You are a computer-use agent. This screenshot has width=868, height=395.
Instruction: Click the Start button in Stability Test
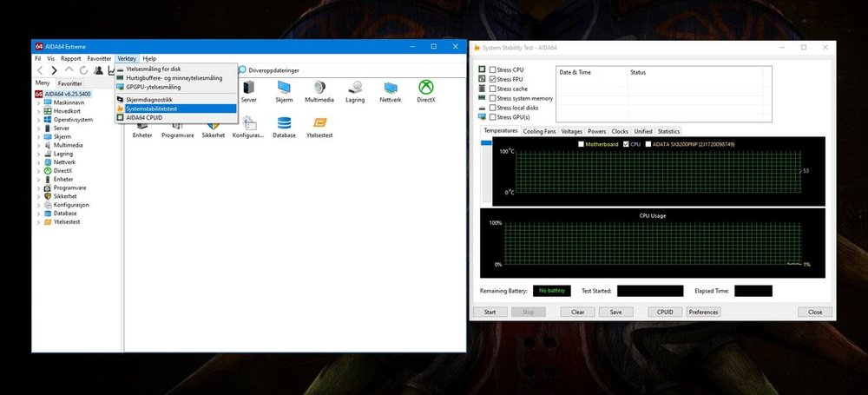pyautogui.click(x=490, y=312)
